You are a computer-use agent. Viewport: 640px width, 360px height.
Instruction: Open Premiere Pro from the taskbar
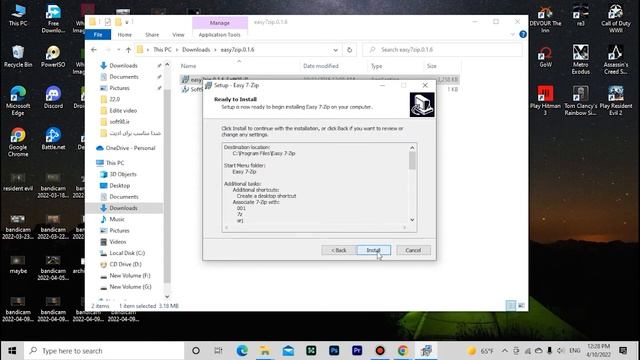point(357,351)
